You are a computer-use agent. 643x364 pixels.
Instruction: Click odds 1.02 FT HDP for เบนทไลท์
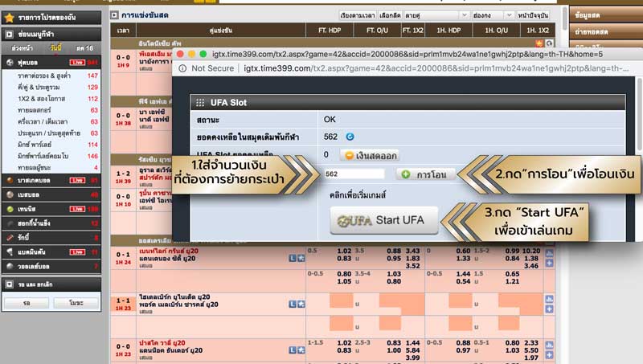point(344,251)
